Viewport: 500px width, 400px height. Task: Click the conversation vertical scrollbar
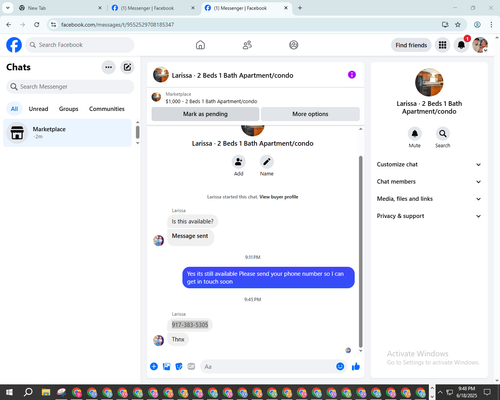coord(360,252)
